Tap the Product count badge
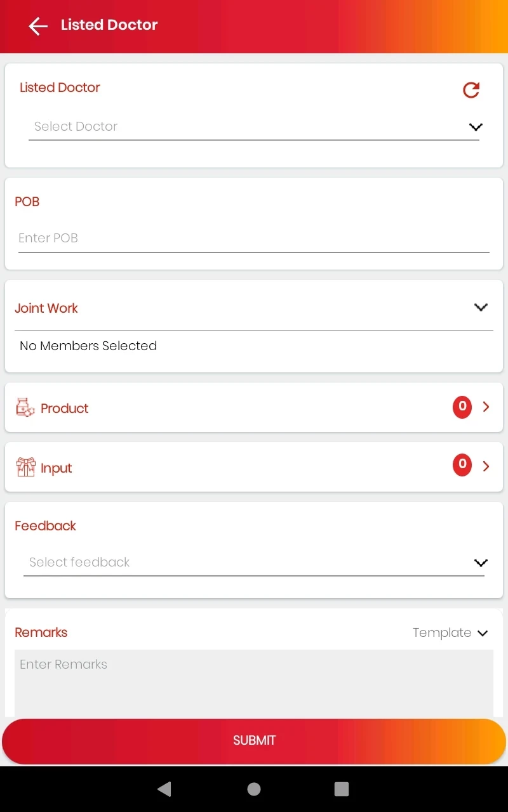Viewport: 508px width, 812px height. [462, 407]
